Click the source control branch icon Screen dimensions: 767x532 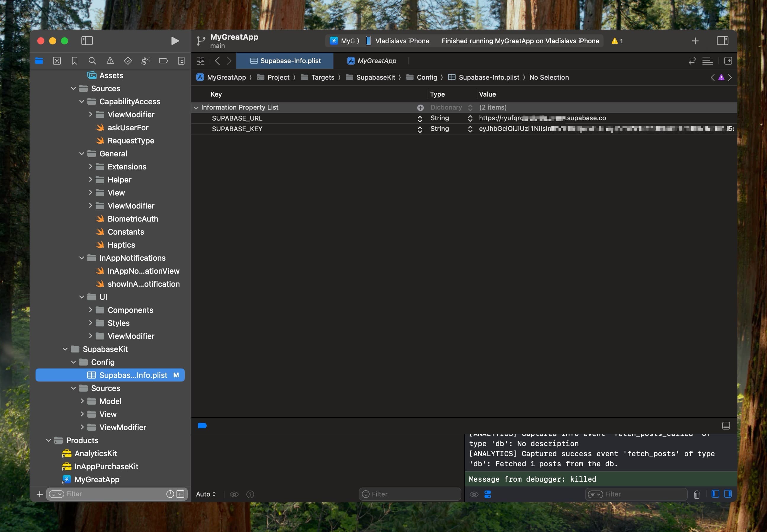click(200, 41)
